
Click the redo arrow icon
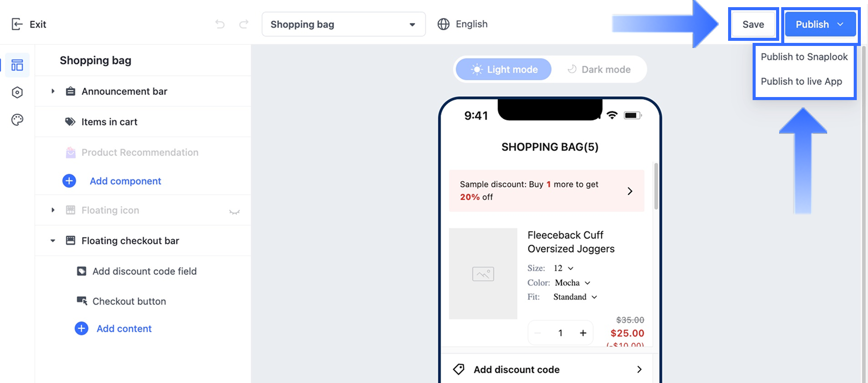click(244, 24)
